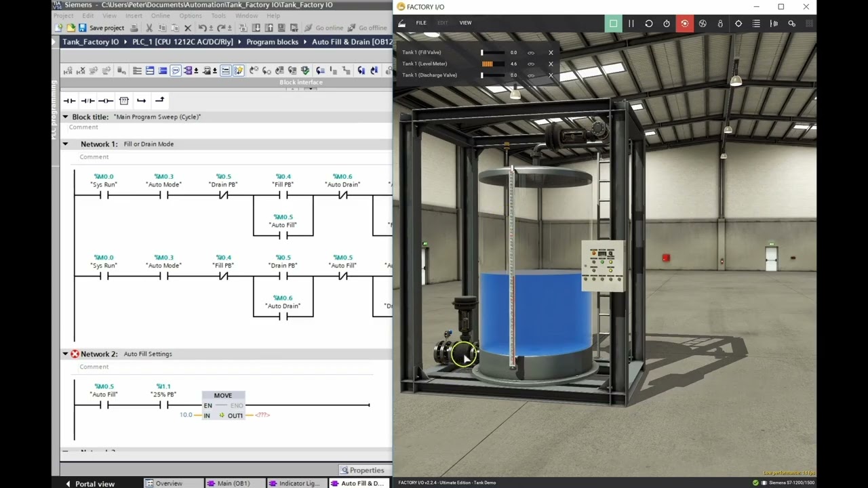Collapse Network 1 Fill or Drain Mode
This screenshot has height=488, width=868.
[66, 144]
